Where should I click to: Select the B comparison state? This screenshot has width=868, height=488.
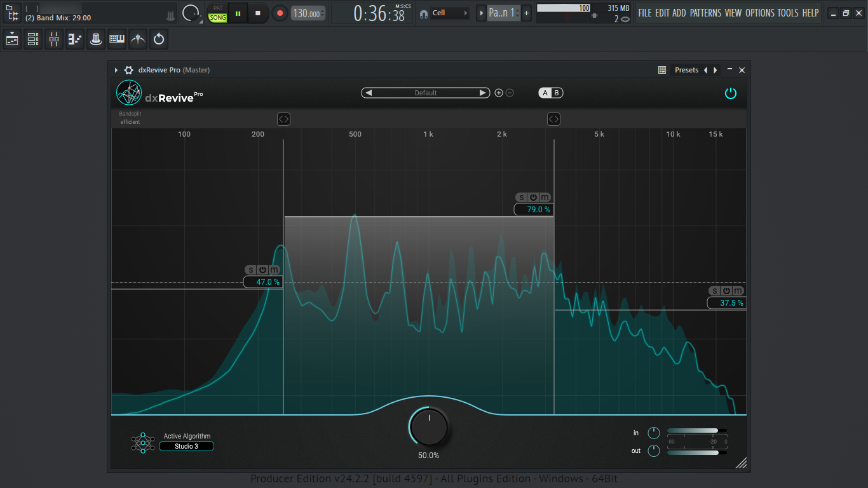pyautogui.click(x=557, y=93)
